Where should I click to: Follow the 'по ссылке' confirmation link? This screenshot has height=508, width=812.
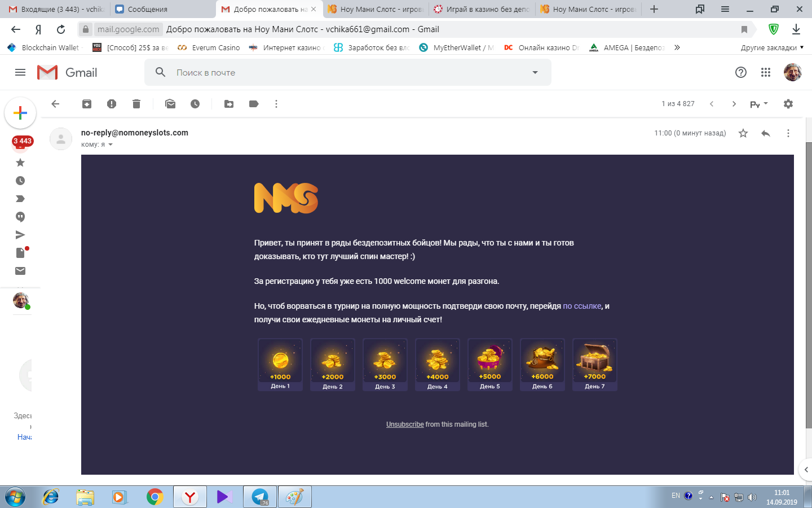point(582,306)
